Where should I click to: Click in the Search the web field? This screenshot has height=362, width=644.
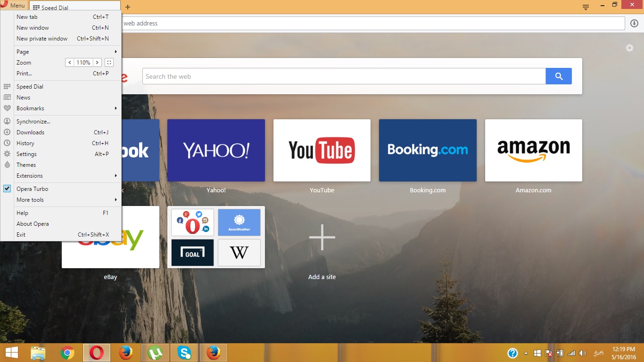(x=344, y=76)
